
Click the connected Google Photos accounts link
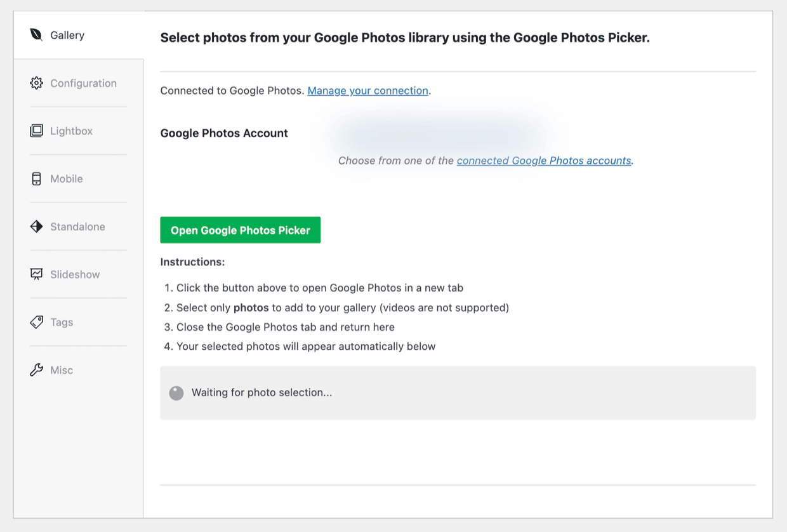point(543,161)
